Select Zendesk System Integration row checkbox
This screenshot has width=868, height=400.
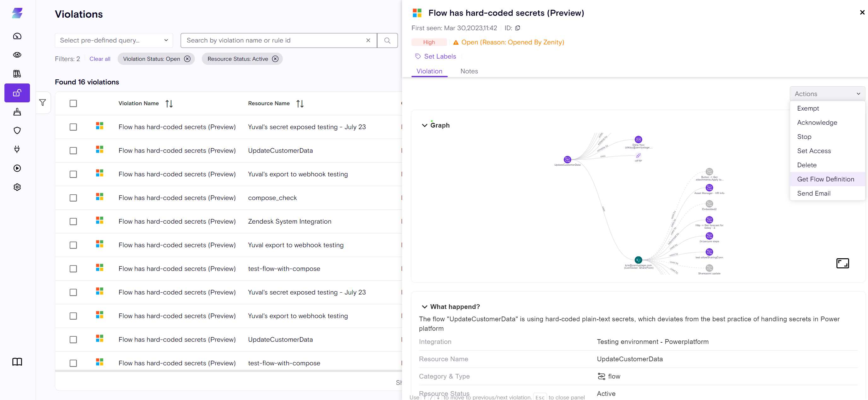click(x=73, y=221)
